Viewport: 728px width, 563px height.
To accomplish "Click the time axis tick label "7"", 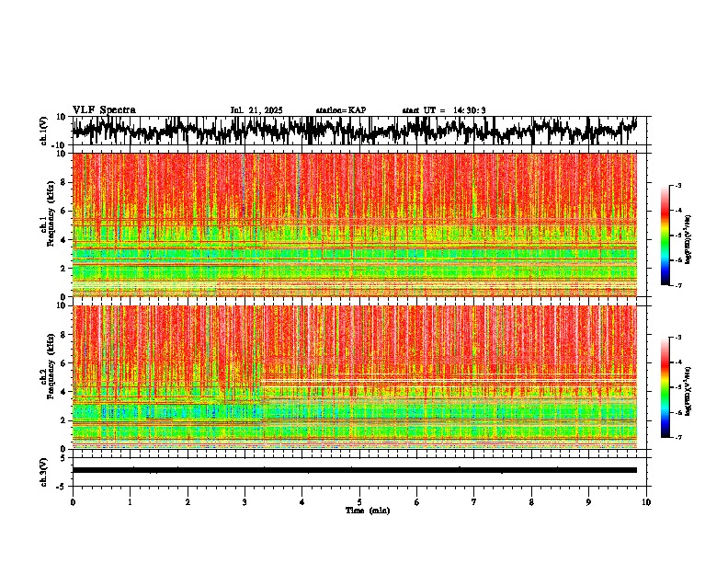I will point(474,502).
